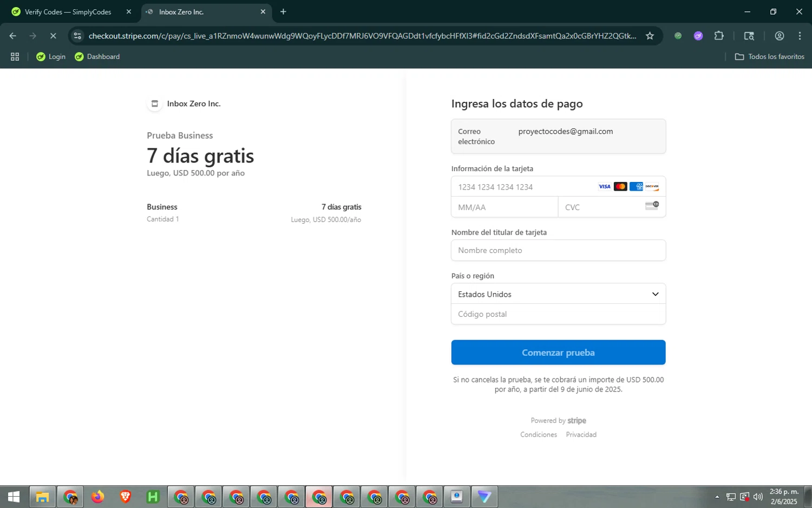
Task: Open the Condiciones link
Action: coord(539,435)
